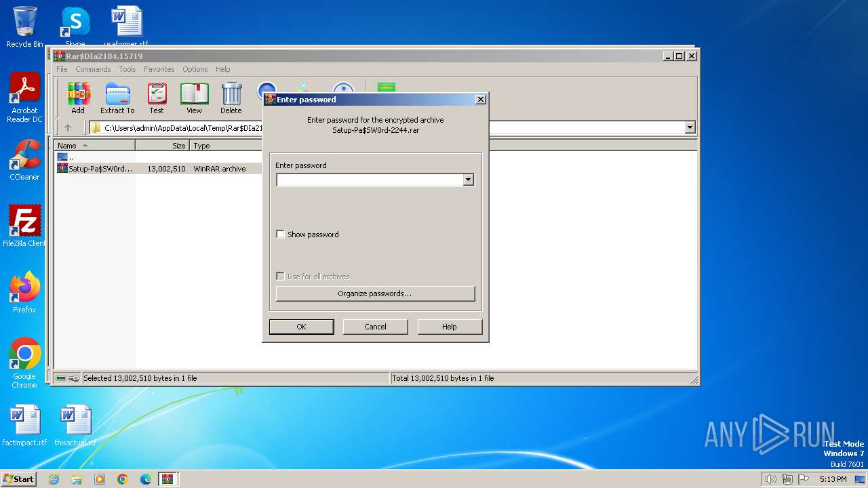
Task: Select the factimpact.rtf desktop file
Action: click(x=24, y=425)
